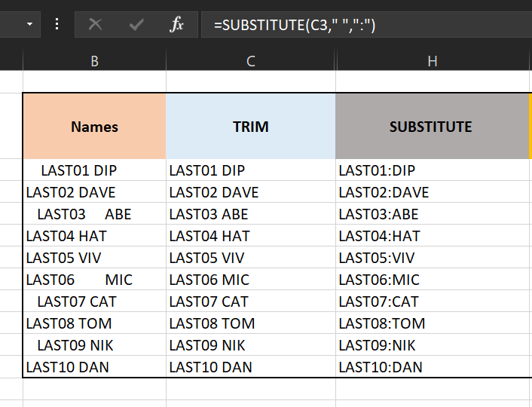Viewport: 532px width, 407px height.
Task: Expand the Name Box dropdown arrow
Action: coord(29,25)
